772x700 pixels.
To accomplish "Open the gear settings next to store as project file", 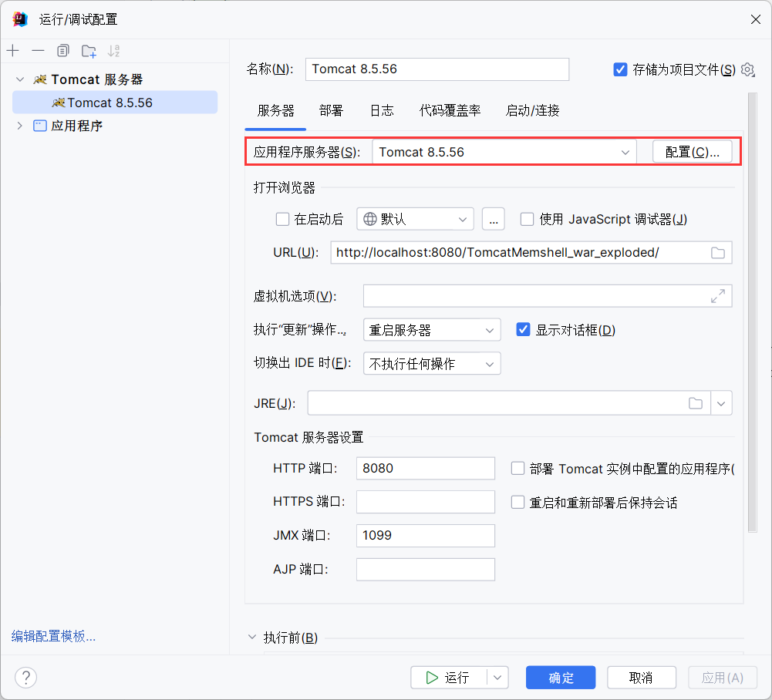I will tap(747, 69).
